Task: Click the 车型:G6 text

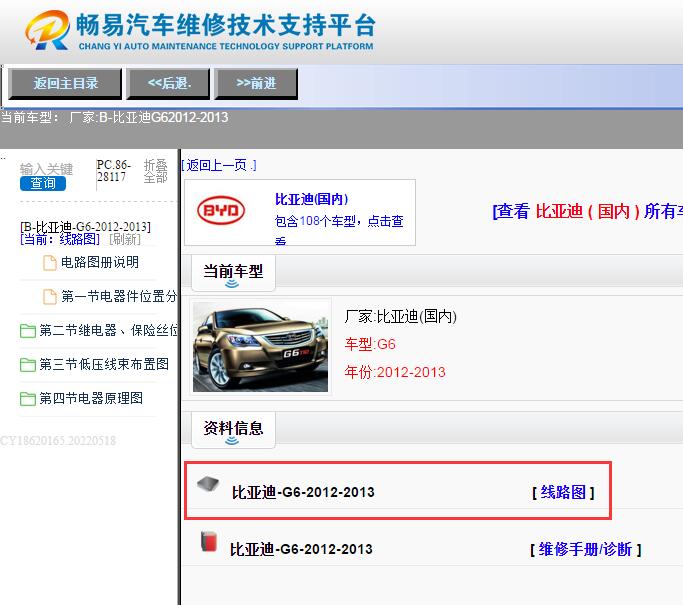Action: tap(370, 344)
